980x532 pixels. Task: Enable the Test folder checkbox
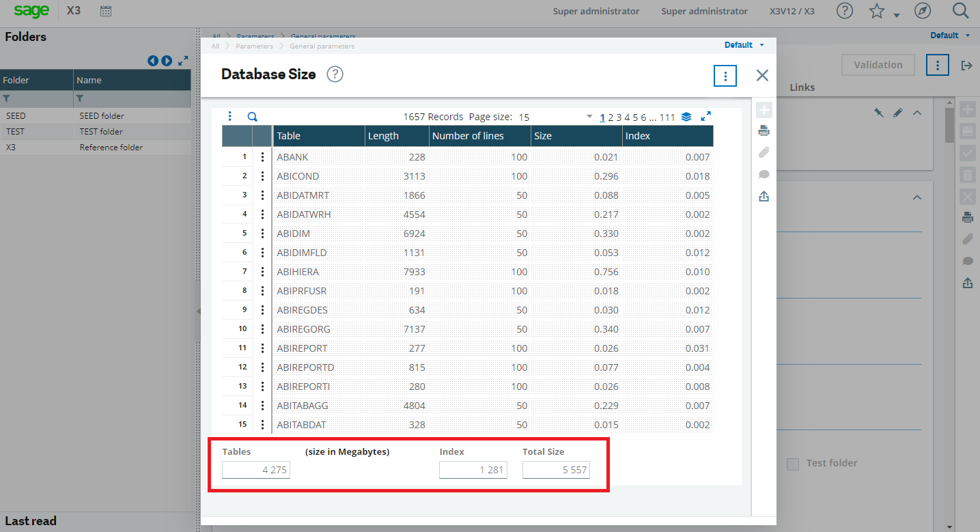793,463
